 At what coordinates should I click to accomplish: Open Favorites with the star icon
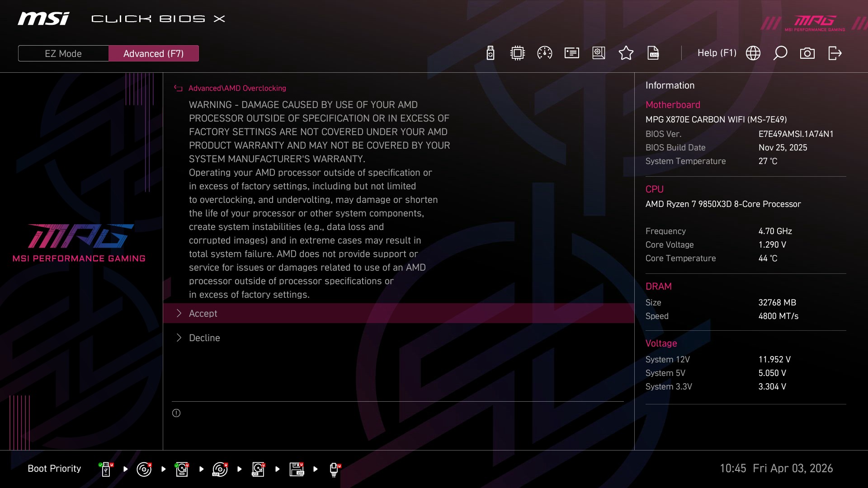tap(626, 53)
